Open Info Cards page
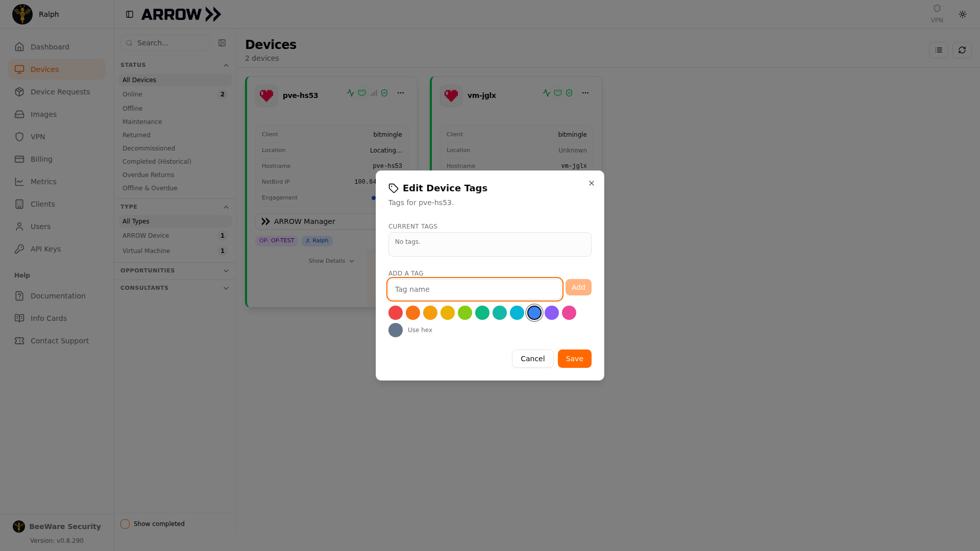 [x=57, y=318]
